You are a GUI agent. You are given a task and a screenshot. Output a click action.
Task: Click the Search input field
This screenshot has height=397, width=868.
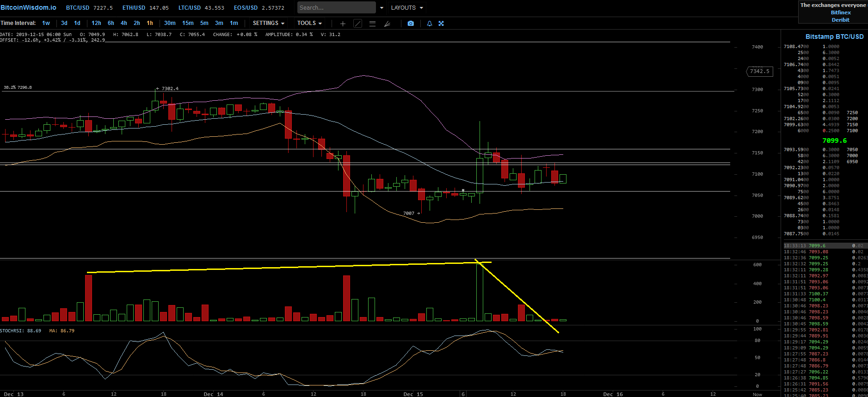337,7
